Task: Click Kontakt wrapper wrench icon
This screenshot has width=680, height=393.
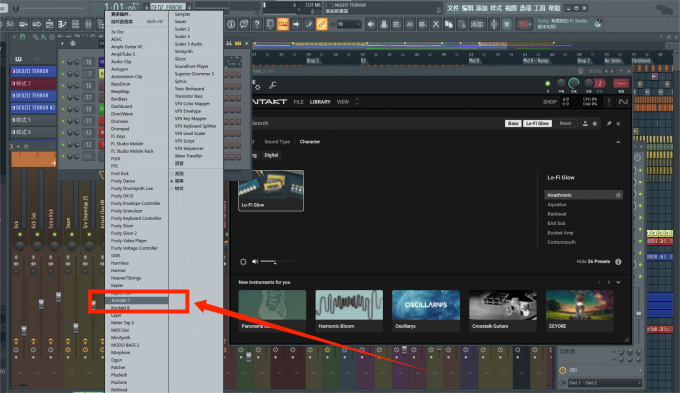Action: (x=273, y=85)
